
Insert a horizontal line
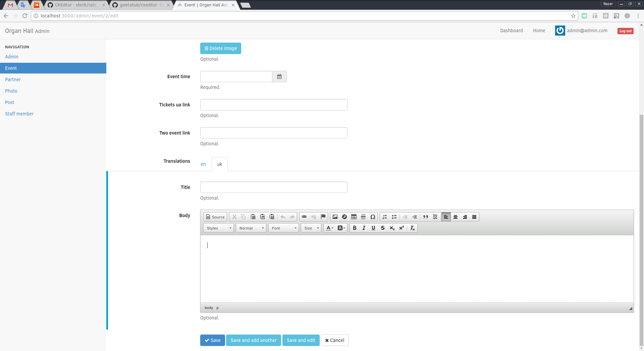click(x=363, y=217)
